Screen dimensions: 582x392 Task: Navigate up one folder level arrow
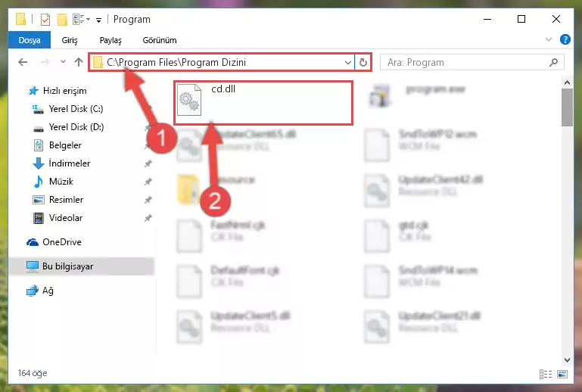click(78, 62)
